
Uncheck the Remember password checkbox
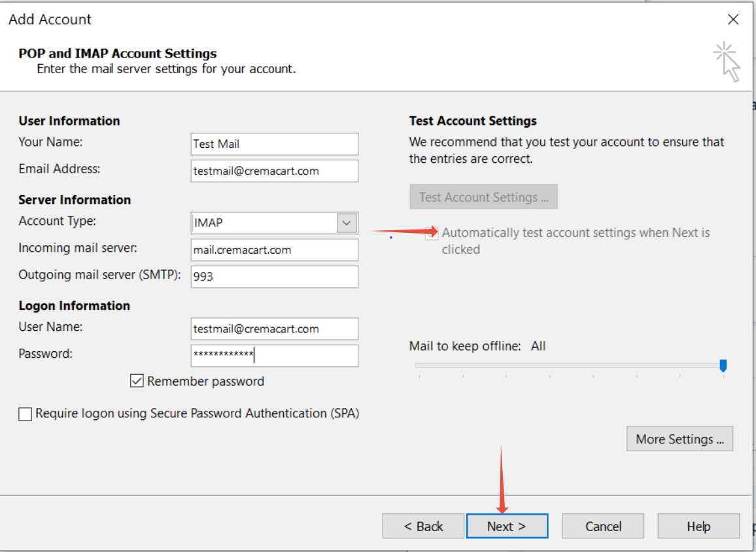[x=137, y=381]
